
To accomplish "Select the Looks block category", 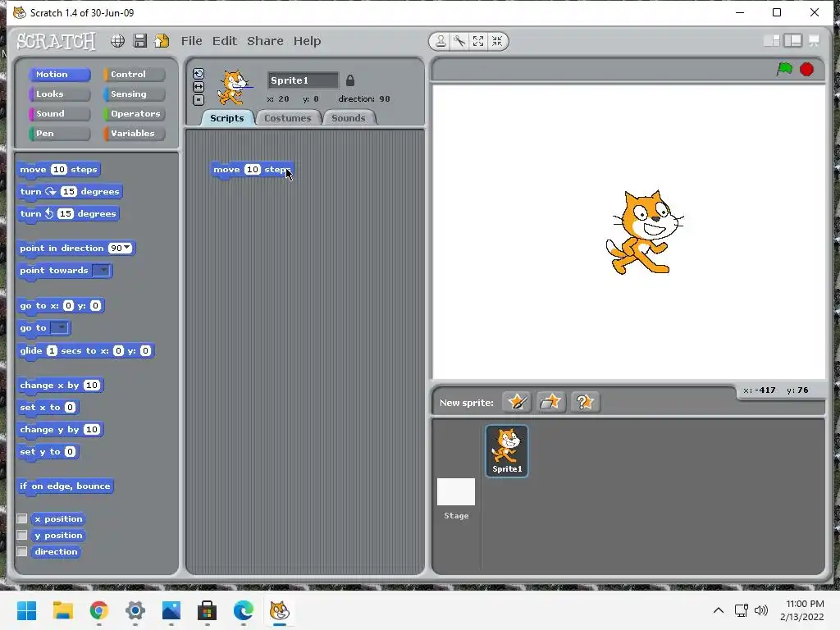I will (x=59, y=94).
